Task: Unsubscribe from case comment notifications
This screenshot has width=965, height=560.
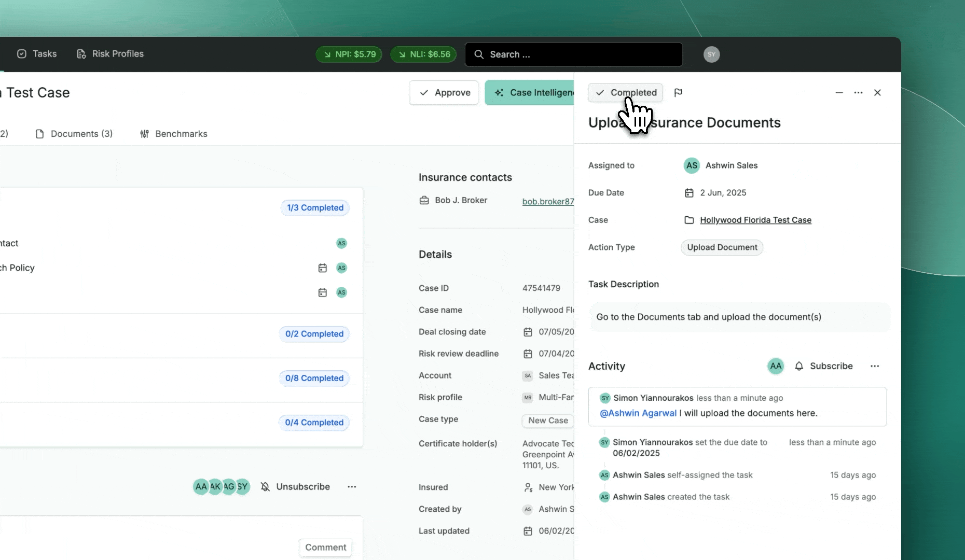Action: 295,487
